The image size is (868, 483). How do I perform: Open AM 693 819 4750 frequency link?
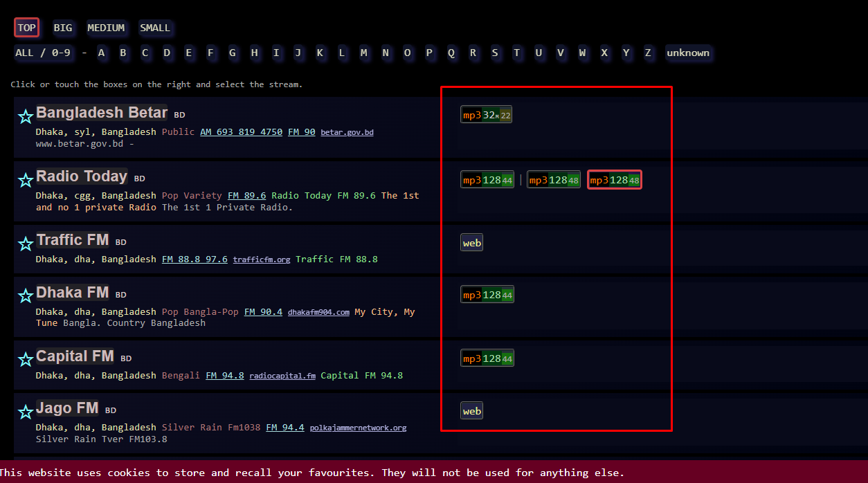[x=242, y=131]
